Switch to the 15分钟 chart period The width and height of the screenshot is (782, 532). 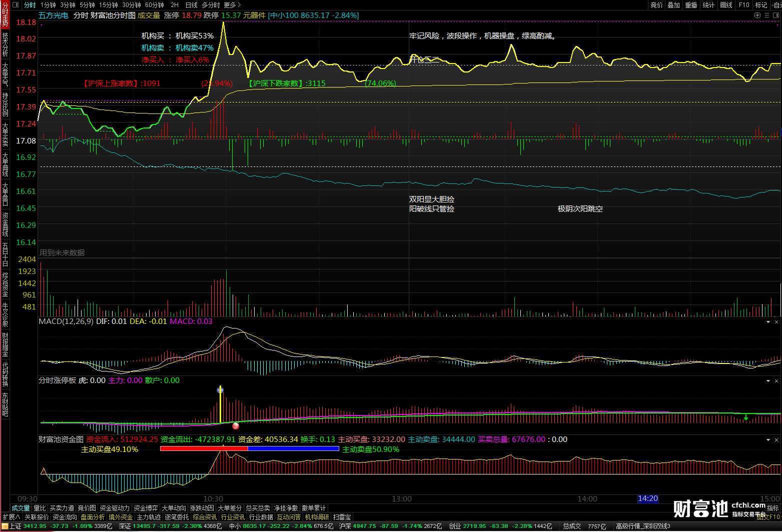tap(109, 5)
